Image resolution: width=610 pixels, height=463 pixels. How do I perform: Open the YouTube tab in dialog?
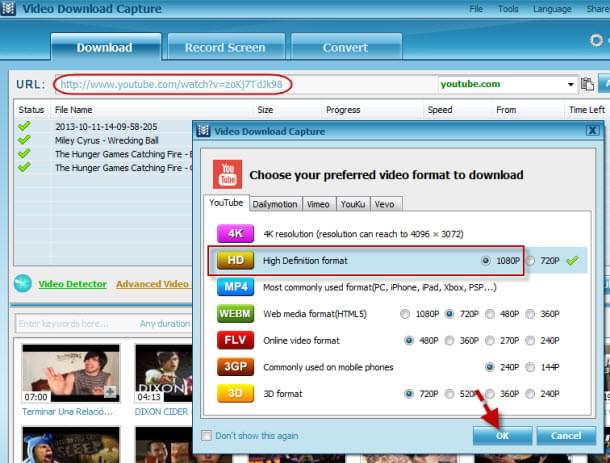[x=226, y=203]
